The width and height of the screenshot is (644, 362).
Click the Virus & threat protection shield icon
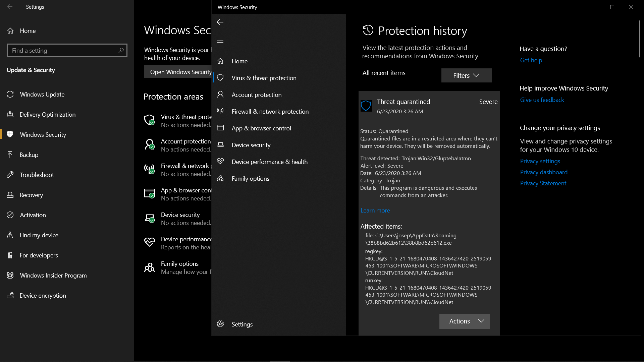(220, 78)
